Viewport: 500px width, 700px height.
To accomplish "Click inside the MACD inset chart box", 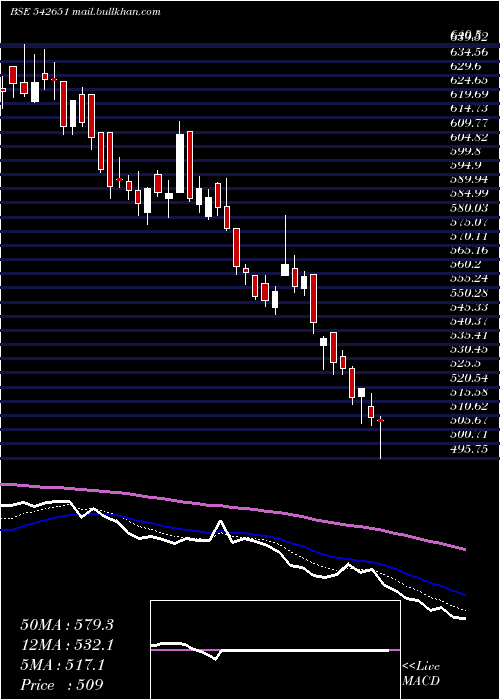I will [275, 650].
